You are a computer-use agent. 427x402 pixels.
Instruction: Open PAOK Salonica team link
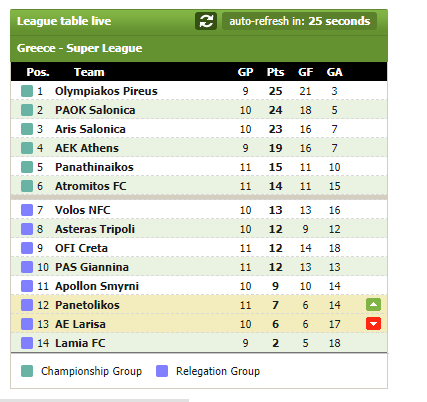point(95,110)
